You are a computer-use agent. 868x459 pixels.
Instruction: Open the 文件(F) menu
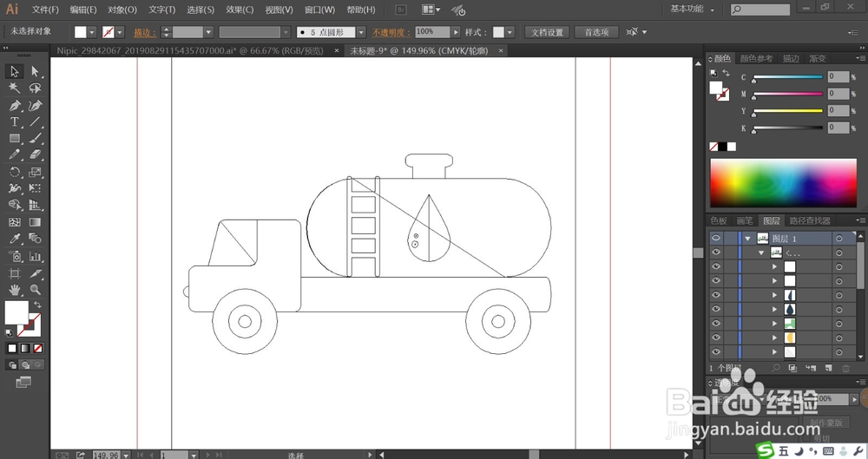click(x=45, y=10)
